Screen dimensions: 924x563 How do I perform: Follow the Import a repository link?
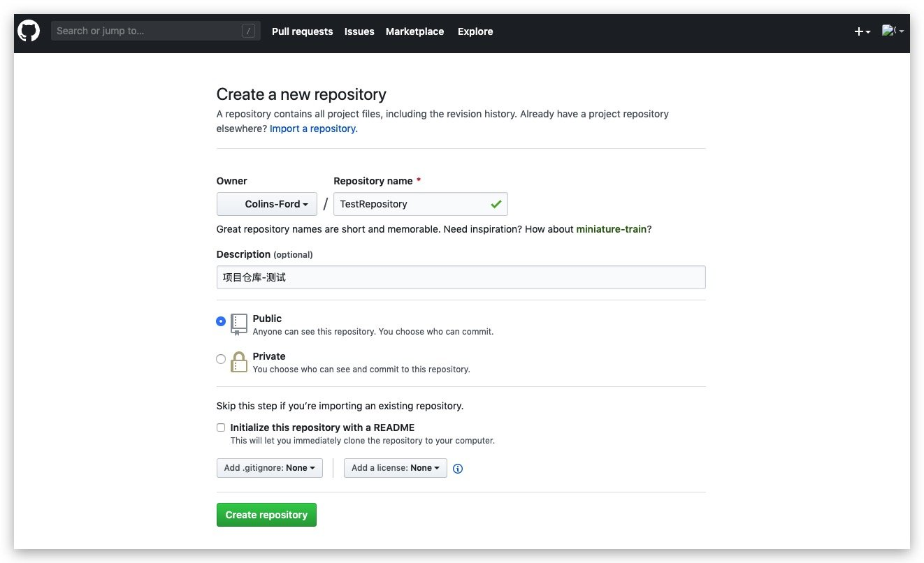pos(312,129)
